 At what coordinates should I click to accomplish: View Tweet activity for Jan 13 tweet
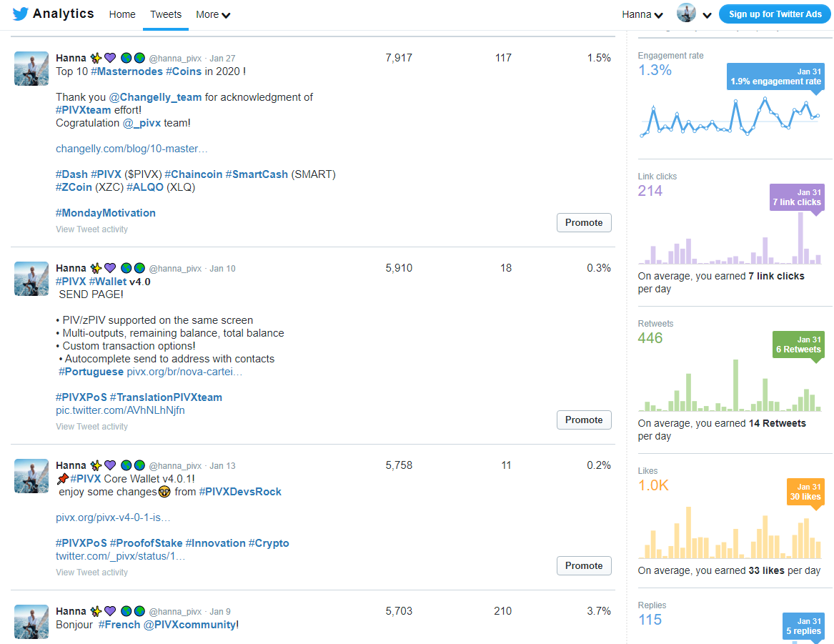pyautogui.click(x=92, y=573)
